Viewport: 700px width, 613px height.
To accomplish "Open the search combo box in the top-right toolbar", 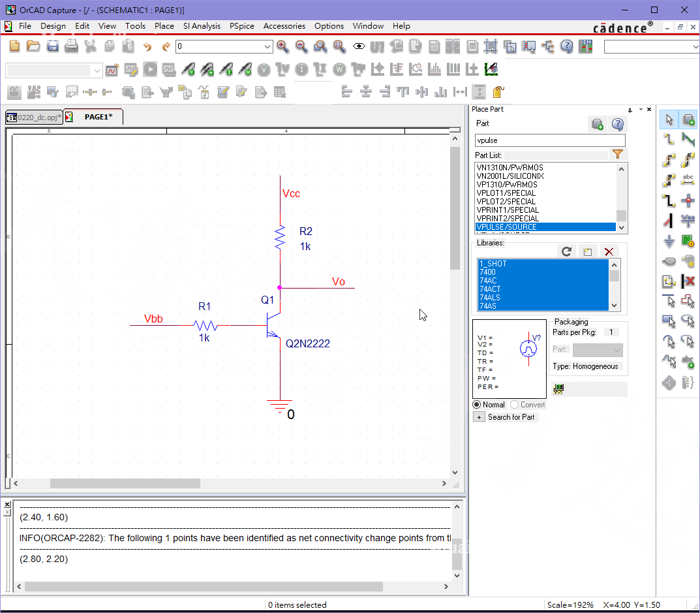I will click(x=652, y=46).
